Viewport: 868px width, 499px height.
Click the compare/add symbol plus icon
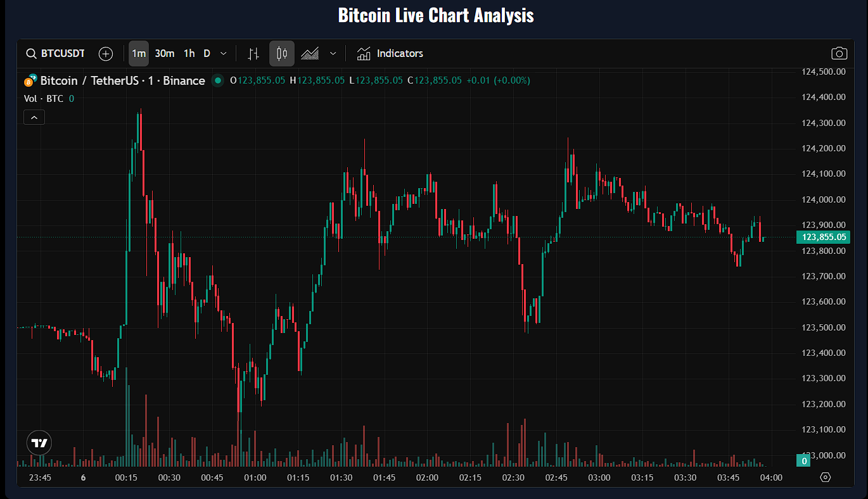tap(105, 53)
